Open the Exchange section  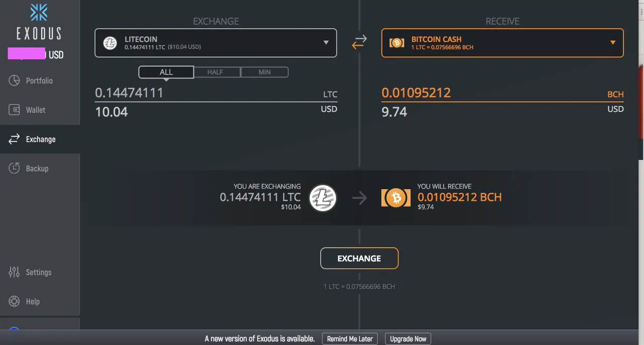40,139
